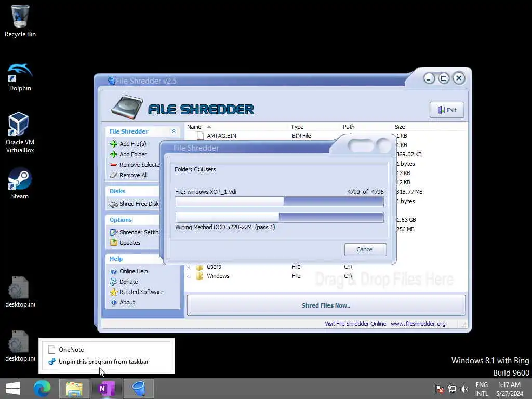Open the Recycle Bin desktop icon
The width and height of the screenshot is (532, 399).
pyautogui.click(x=20, y=20)
